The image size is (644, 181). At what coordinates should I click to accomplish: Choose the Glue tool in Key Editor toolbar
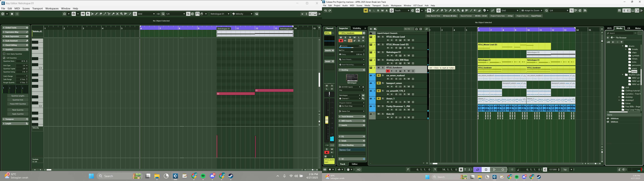click(113, 14)
